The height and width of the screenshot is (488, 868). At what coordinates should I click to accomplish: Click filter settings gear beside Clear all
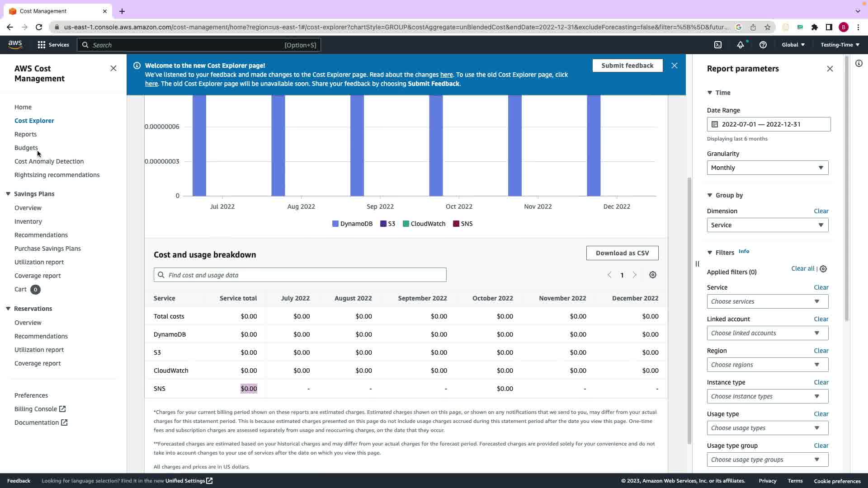click(823, 269)
